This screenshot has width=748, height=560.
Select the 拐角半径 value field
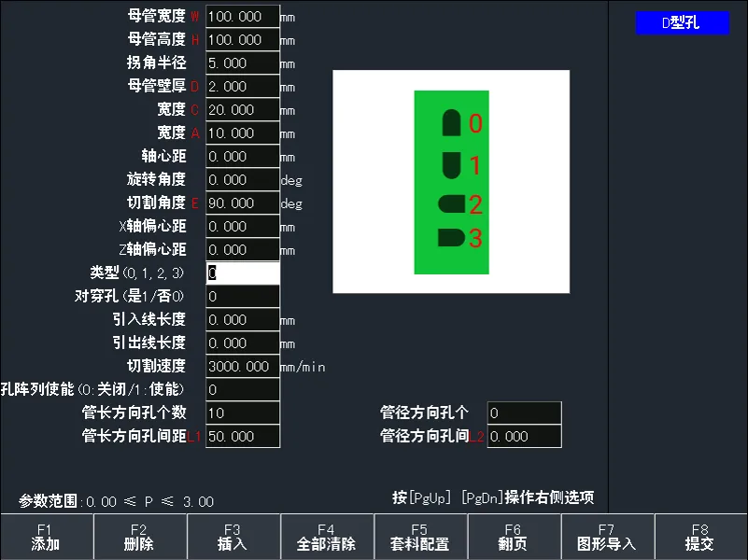point(243,63)
